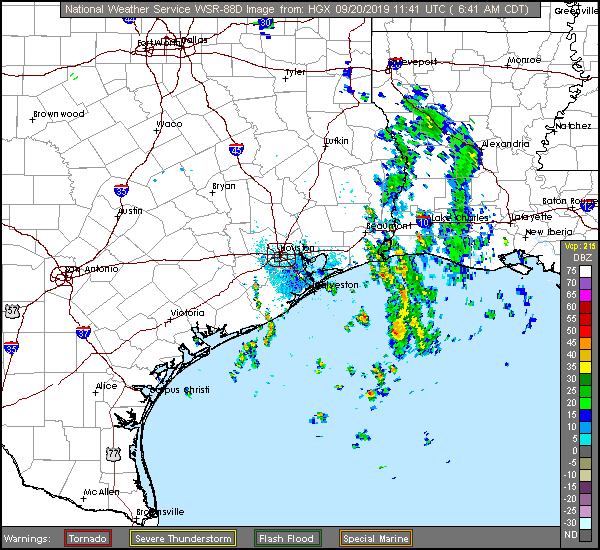Screen dimensions: 600x550
Task: Click the Bryan city label
Action: tap(224, 186)
